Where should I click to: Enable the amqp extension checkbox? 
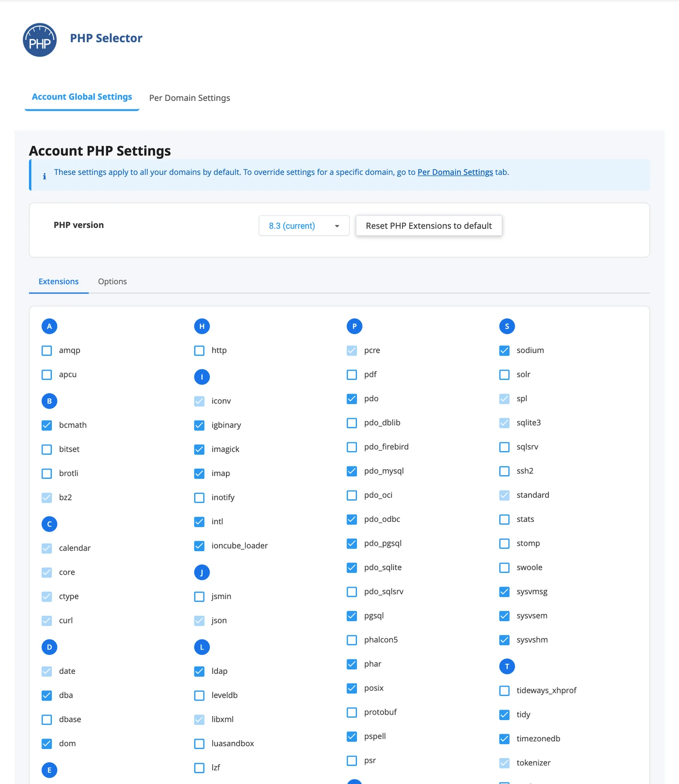coord(47,351)
